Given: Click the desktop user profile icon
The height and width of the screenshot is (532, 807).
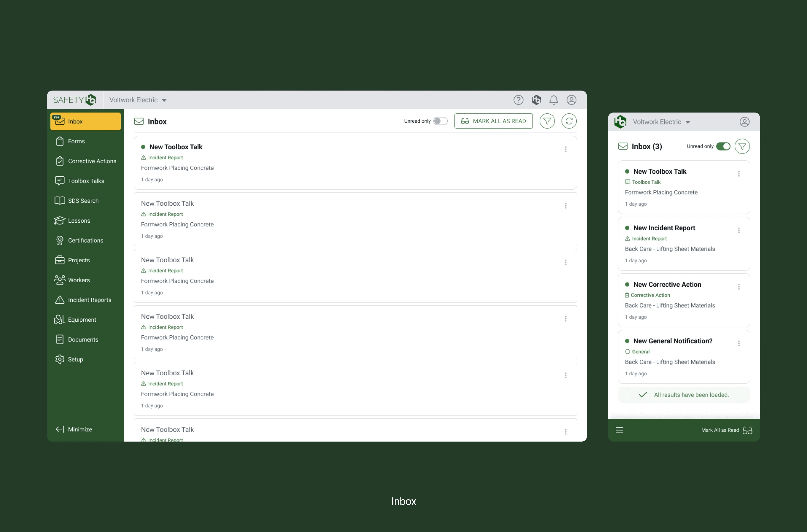Looking at the screenshot, I should [x=571, y=100].
